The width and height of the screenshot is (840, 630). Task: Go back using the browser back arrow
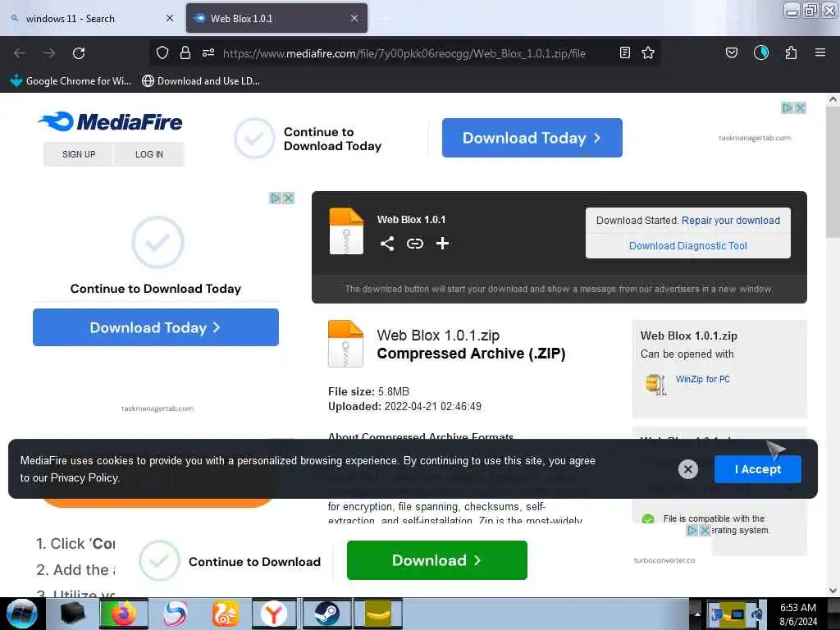click(20, 53)
